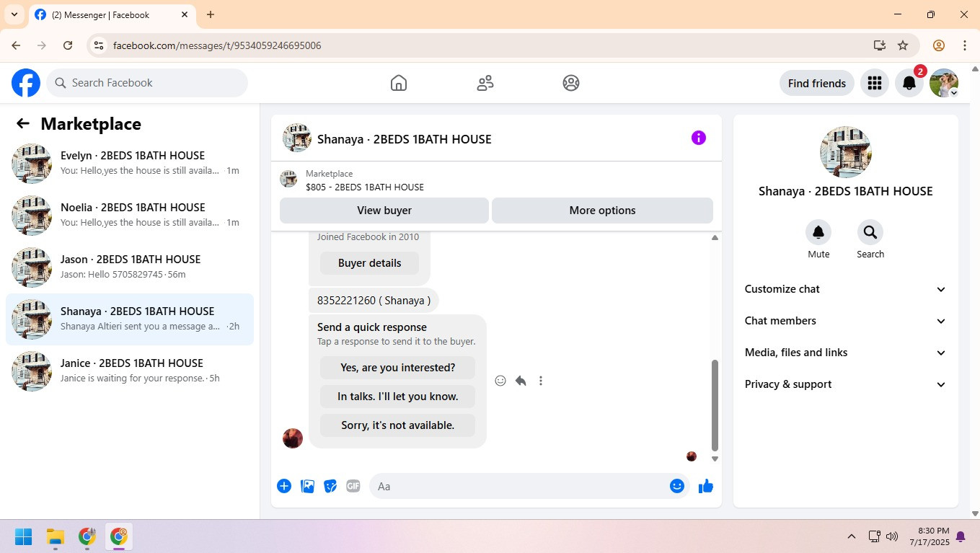Open Buyer details

[370, 263]
